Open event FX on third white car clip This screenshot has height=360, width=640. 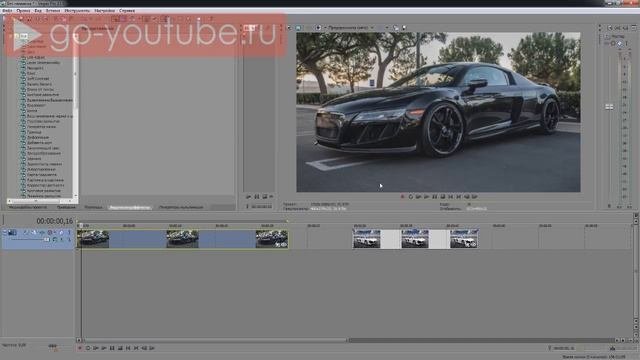(x=474, y=245)
